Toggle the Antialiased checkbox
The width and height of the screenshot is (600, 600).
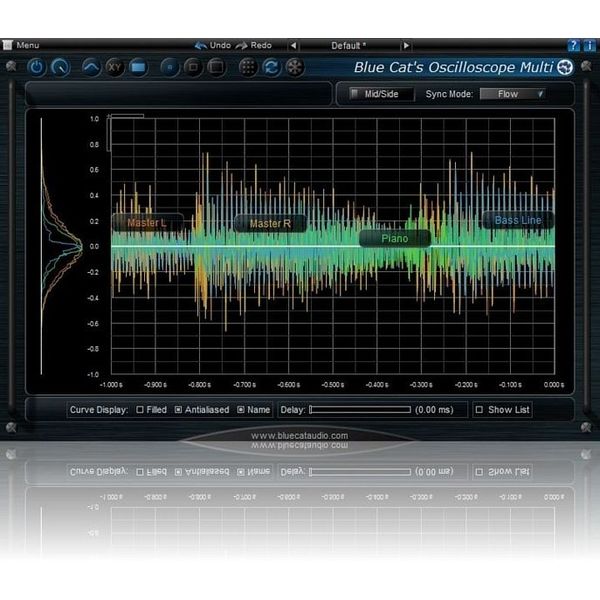pyautogui.click(x=178, y=410)
